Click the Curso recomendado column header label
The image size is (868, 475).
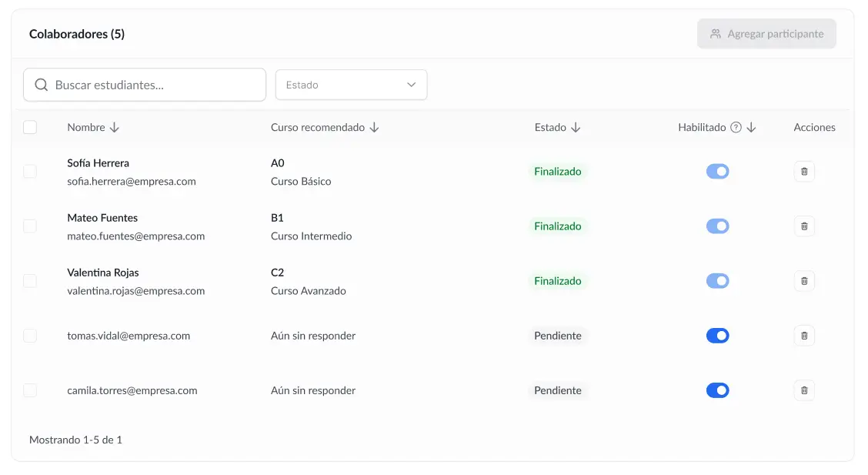(318, 127)
